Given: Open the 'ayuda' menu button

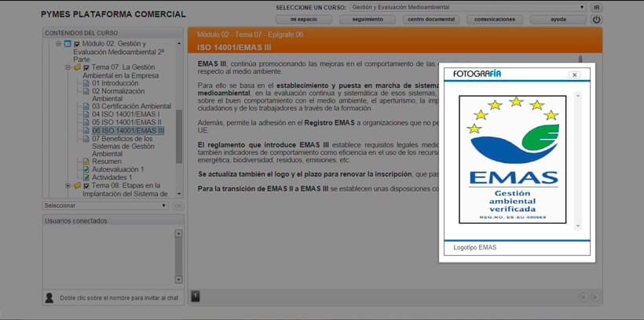Looking at the screenshot, I should tap(558, 20).
